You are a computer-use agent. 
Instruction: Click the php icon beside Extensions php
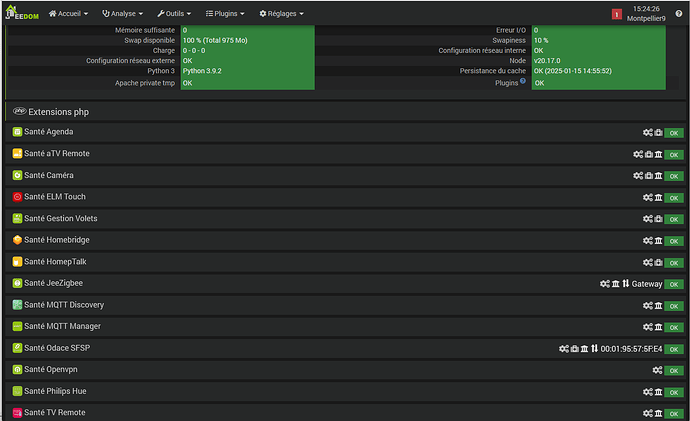pos(19,111)
